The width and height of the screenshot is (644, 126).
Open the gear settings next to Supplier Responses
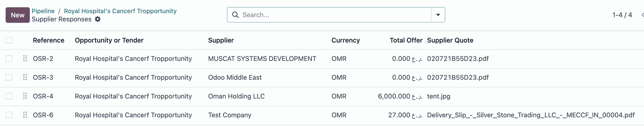98,19
